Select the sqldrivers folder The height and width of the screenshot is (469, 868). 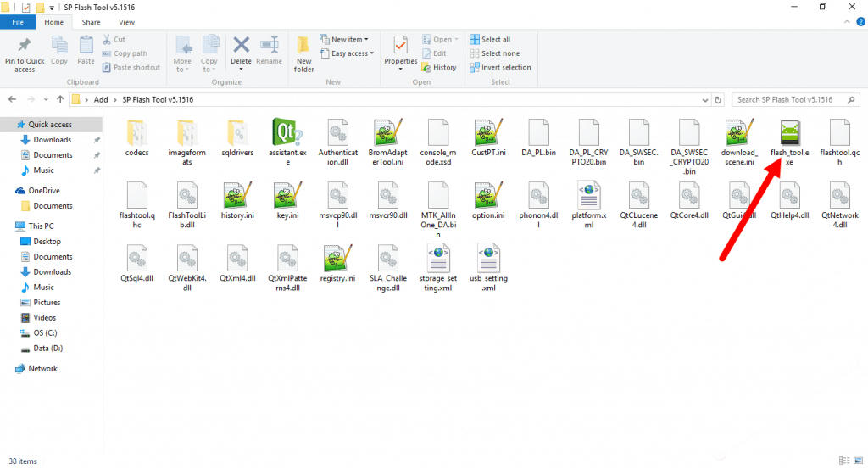pos(237,133)
